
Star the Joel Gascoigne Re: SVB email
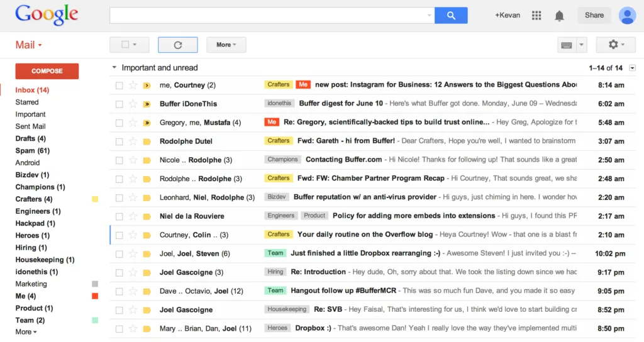pyautogui.click(x=133, y=309)
